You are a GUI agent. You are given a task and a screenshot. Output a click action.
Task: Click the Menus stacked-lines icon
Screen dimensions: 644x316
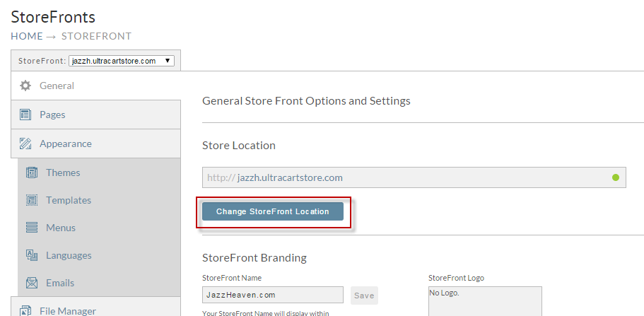32,228
